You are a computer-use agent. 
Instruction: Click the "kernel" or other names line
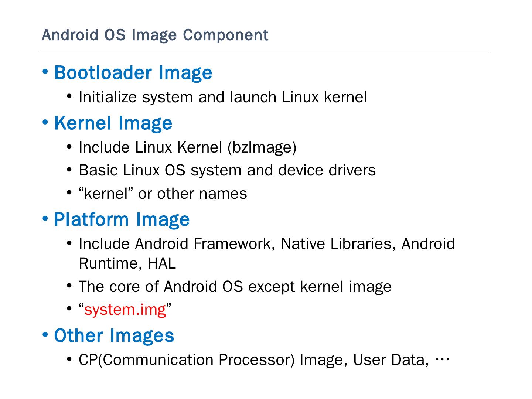[163, 194]
